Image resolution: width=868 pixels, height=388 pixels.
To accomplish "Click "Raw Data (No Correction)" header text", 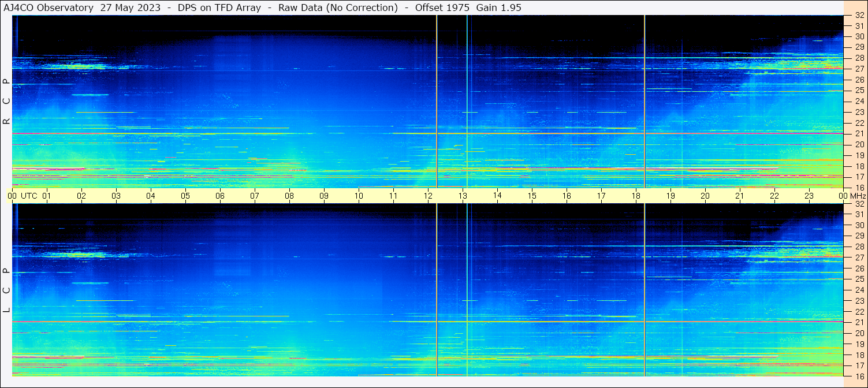I will 338,8.
